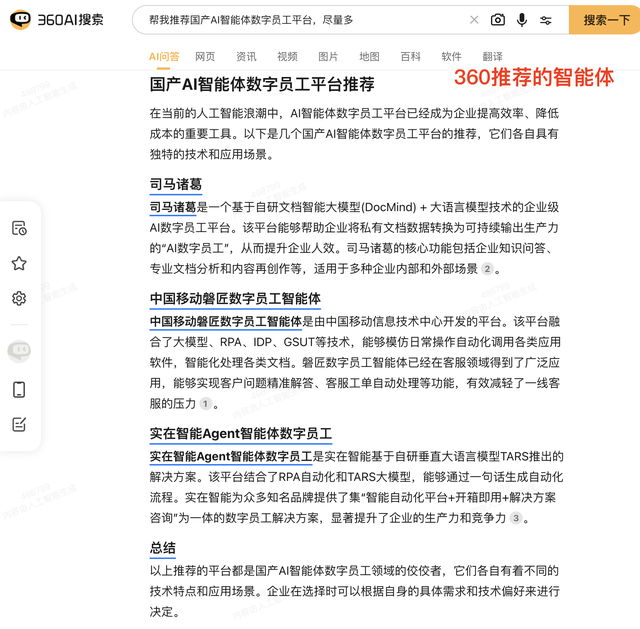Open search filter settings slider icon
The image size is (640, 629).
[x=546, y=20]
